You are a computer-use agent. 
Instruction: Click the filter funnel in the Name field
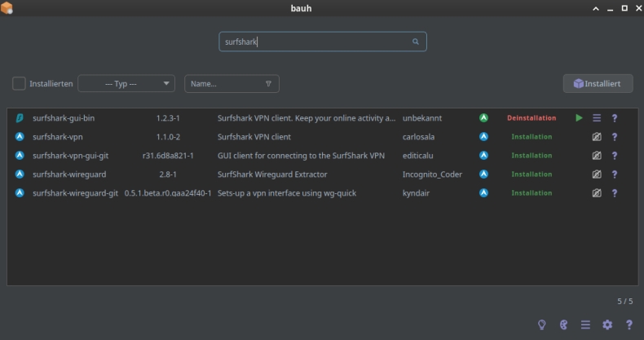tap(268, 83)
